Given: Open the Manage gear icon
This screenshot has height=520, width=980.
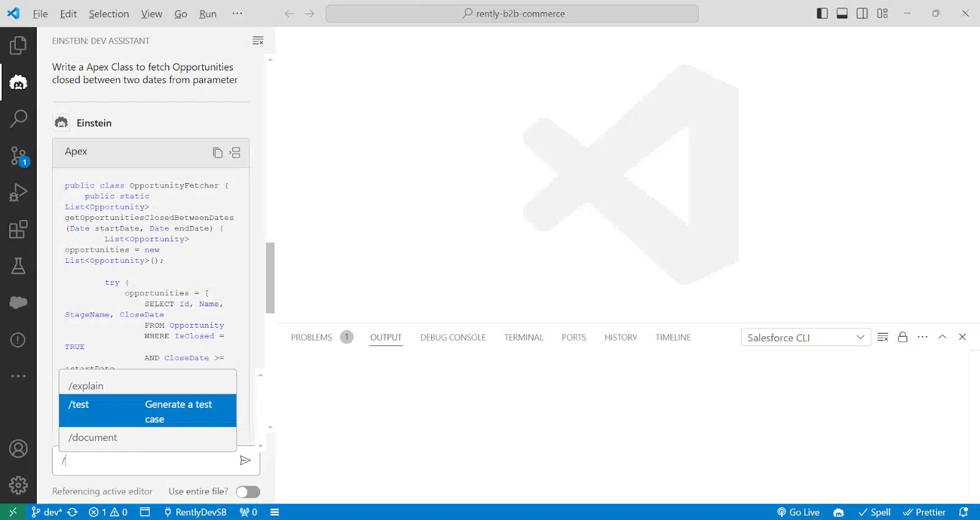Looking at the screenshot, I should click(x=18, y=485).
